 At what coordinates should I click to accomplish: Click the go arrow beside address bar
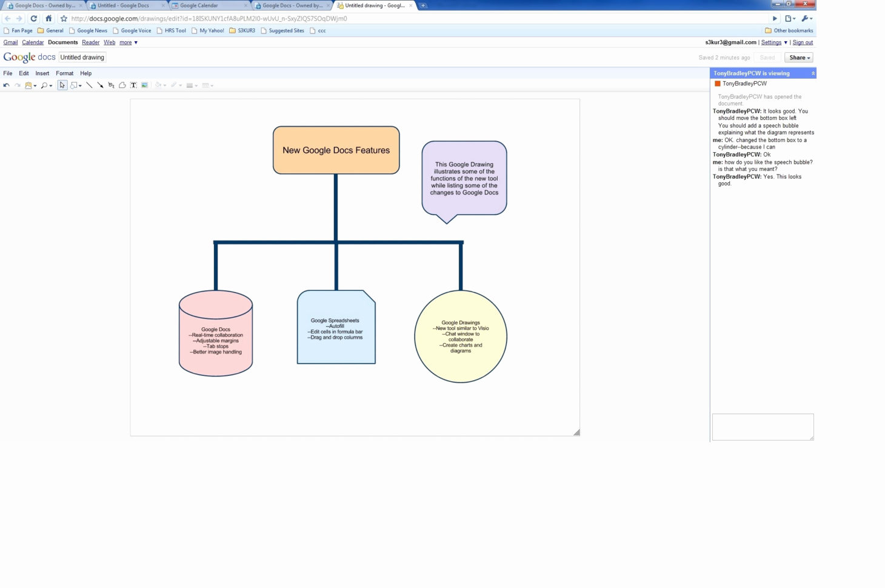pos(775,19)
